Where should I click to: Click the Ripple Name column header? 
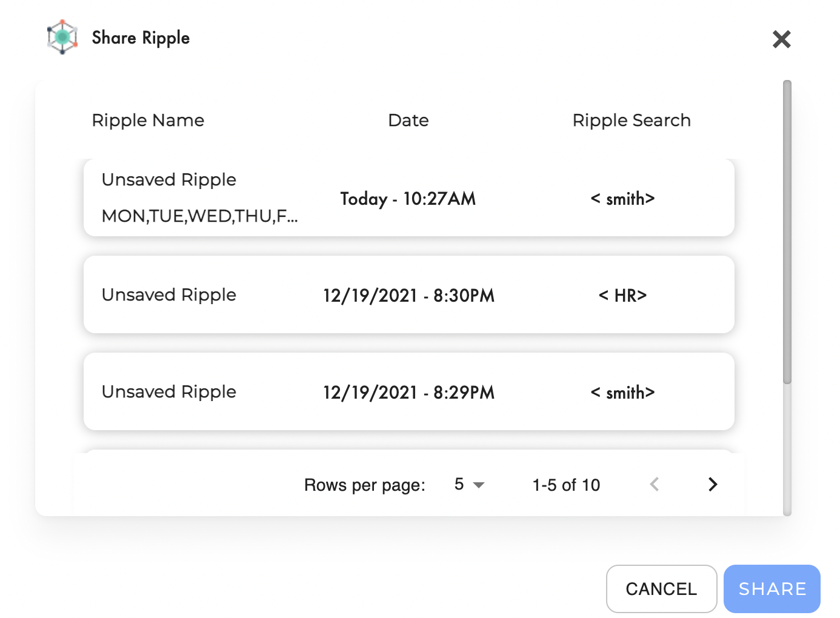[x=148, y=121]
